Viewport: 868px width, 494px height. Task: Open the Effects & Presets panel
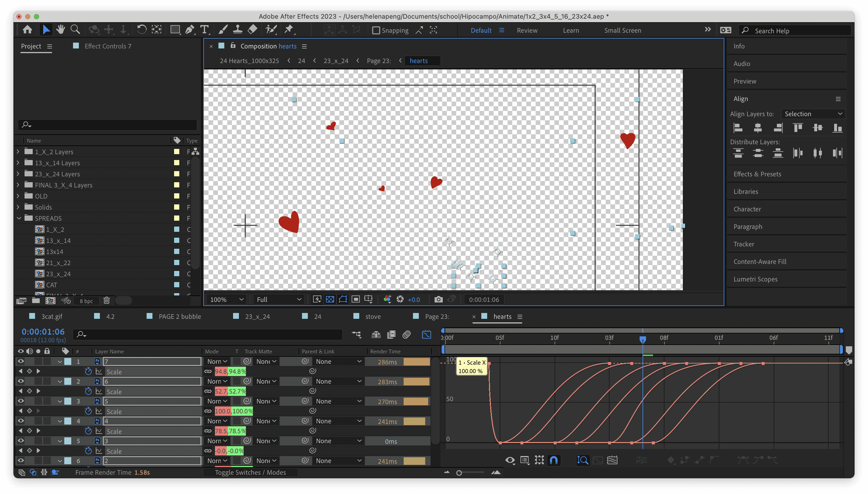(x=757, y=174)
